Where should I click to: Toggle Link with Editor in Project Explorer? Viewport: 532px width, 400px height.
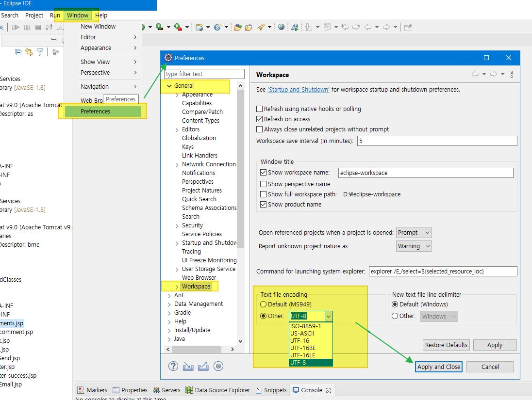point(29,52)
